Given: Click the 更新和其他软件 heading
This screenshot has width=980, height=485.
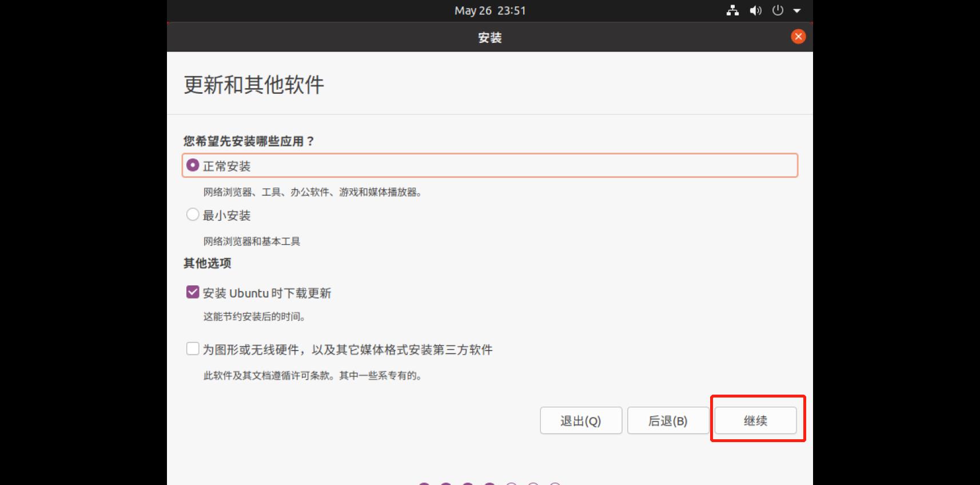Looking at the screenshot, I should pyautogui.click(x=254, y=85).
